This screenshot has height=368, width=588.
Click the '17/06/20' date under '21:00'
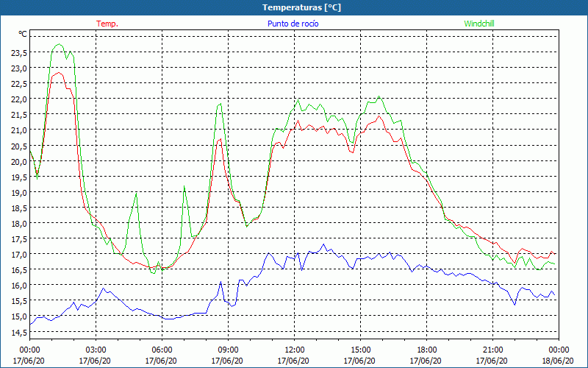pyautogui.click(x=492, y=361)
